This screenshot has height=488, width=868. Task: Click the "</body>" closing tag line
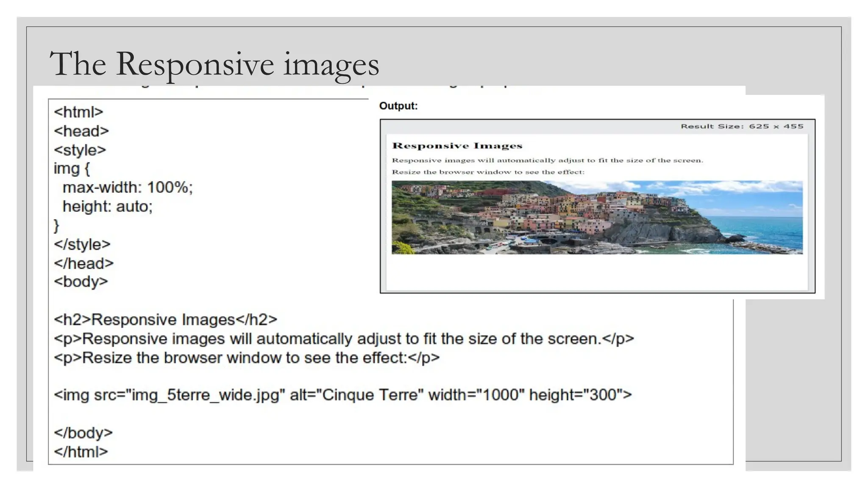coord(83,433)
